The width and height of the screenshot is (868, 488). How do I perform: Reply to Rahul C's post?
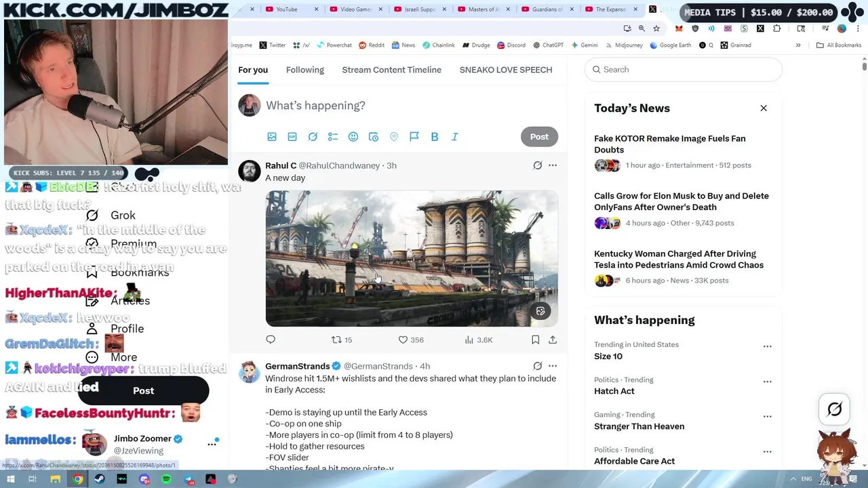click(x=271, y=340)
